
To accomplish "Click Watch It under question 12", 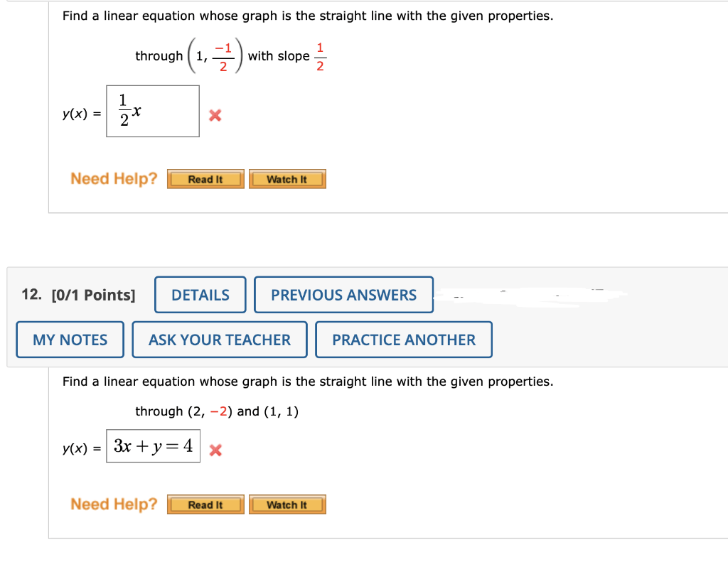I will [287, 504].
